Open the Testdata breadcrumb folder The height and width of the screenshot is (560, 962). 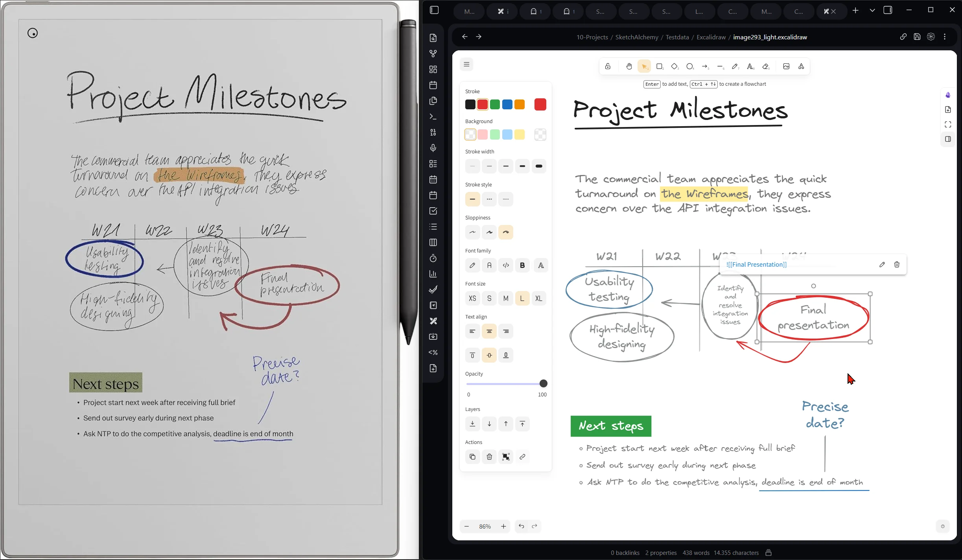point(677,37)
